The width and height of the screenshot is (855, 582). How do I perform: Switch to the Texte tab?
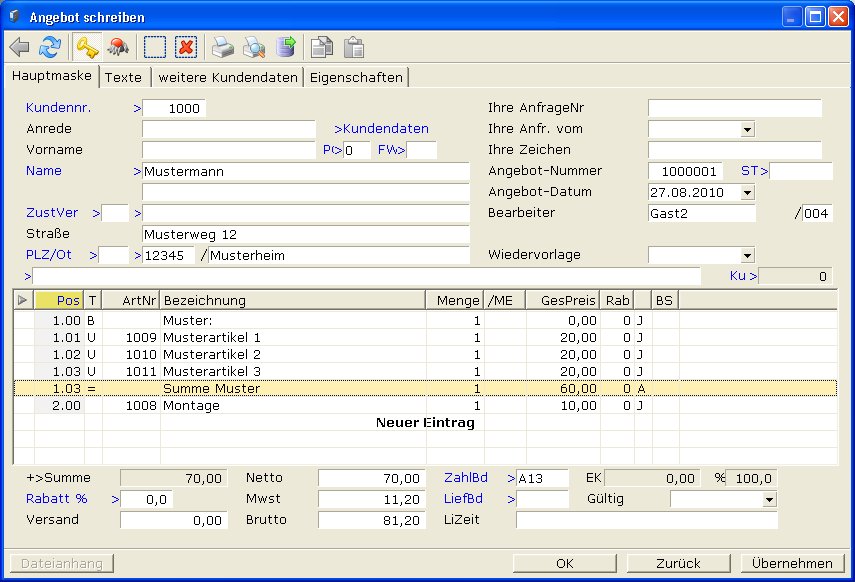[x=123, y=77]
